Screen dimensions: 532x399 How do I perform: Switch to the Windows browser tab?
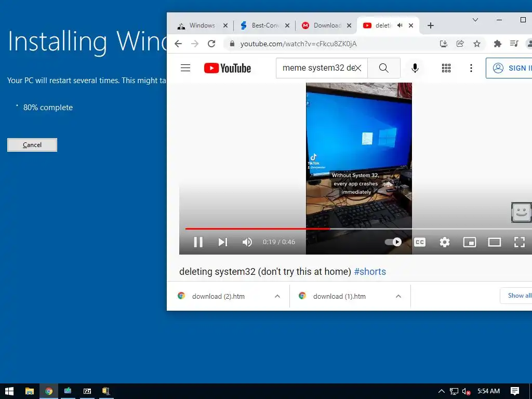tap(202, 25)
